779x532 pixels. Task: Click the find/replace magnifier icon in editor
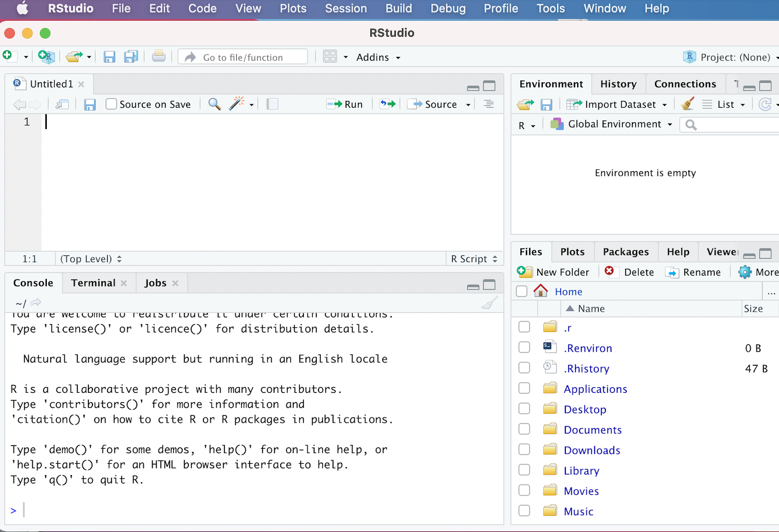point(214,104)
